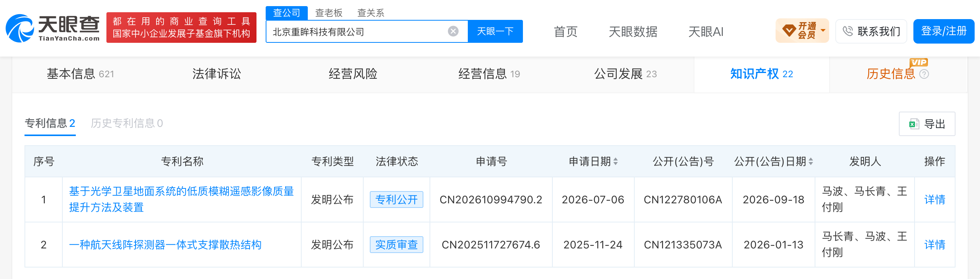The width and height of the screenshot is (980, 279).
Task: Click the VIP diamond icon
Action: (789, 31)
